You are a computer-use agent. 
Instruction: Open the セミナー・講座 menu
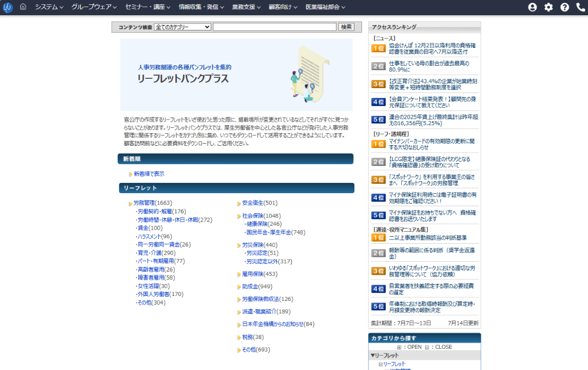coord(148,7)
